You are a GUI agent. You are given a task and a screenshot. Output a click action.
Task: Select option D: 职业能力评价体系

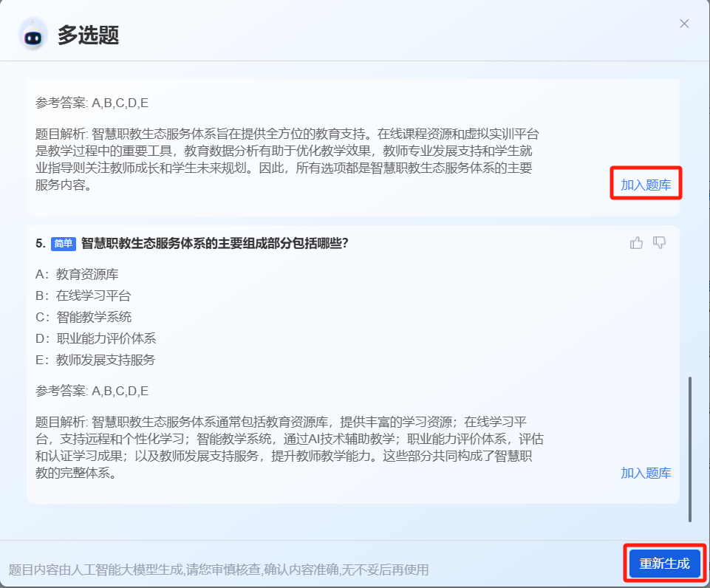(95, 338)
